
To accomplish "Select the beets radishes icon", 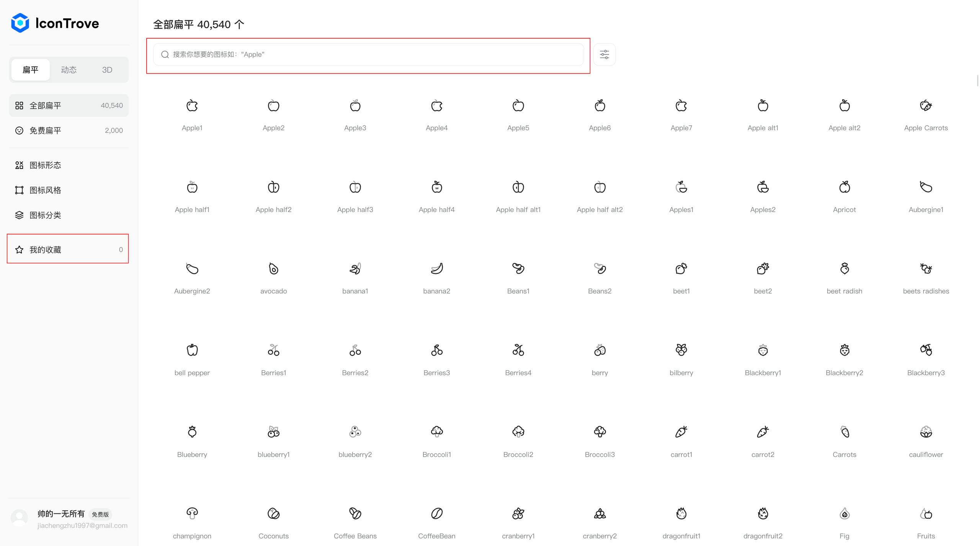I will tap(926, 269).
